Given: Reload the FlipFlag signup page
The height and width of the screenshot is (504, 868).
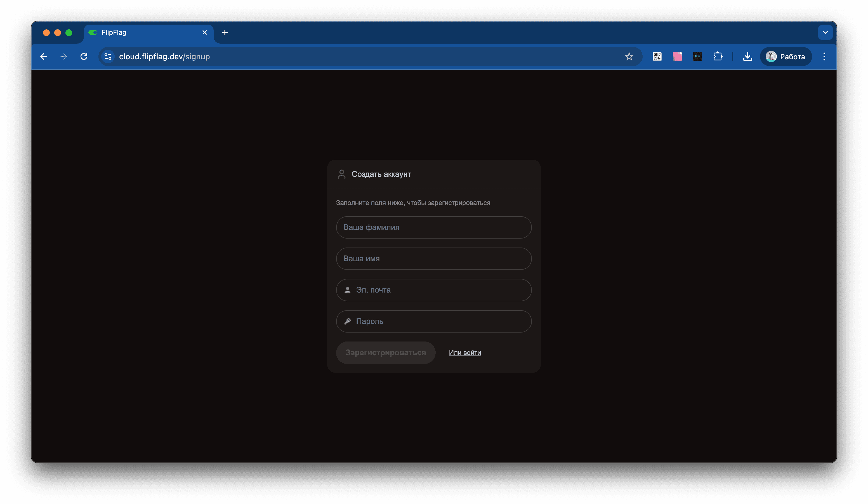Looking at the screenshot, I should (84, 56).
